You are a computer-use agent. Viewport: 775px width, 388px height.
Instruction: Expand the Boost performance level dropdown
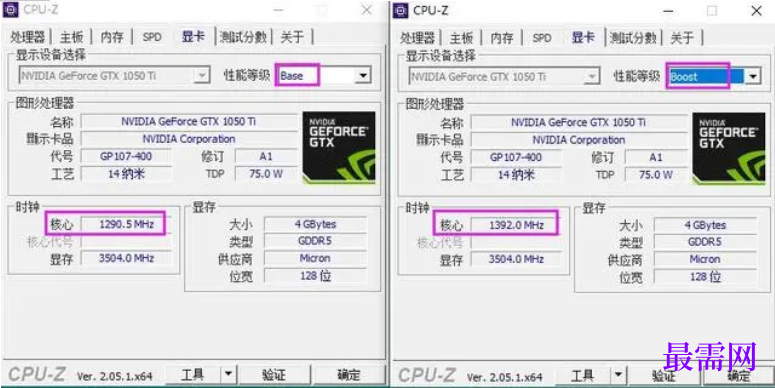753,77
